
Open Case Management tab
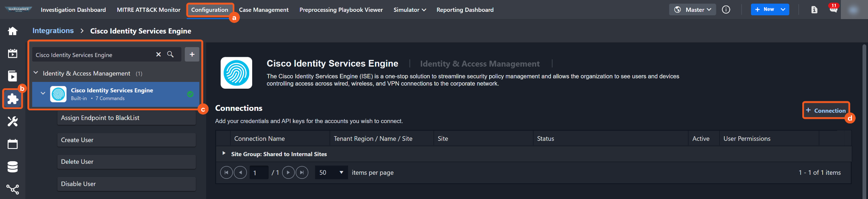click(264, 10)
